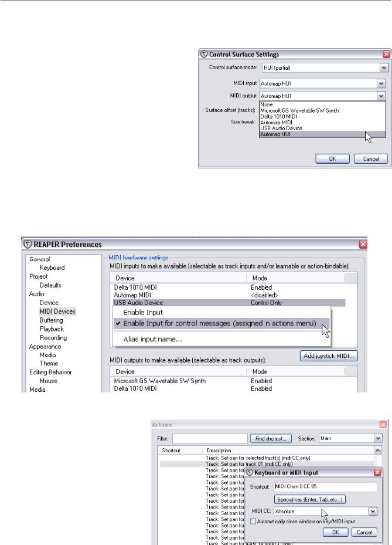Select USB Audio Device in output list
This screenshot has width=392, height=545.
pos(322,128)
